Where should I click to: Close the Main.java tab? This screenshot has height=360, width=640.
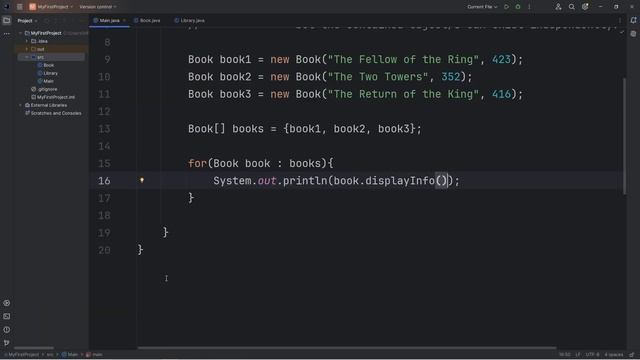click(x=124, y=20)
